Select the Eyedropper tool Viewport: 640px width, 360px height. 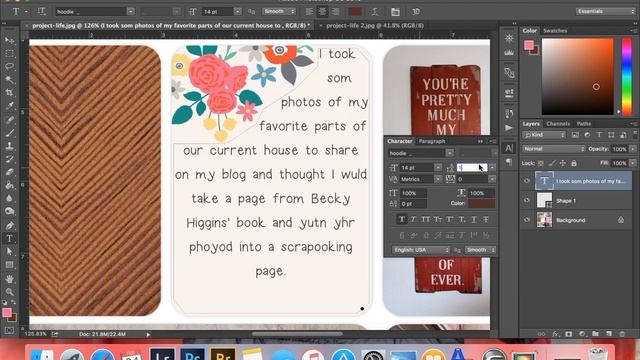point(9,106)
